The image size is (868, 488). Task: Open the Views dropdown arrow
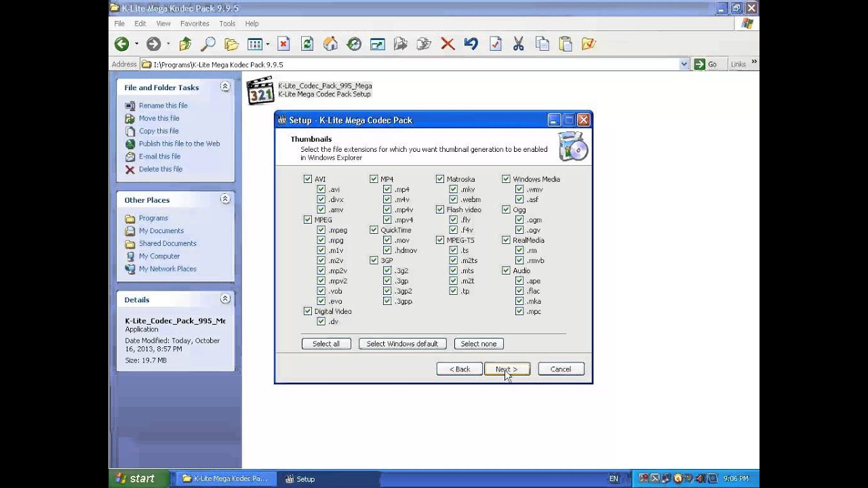[x=268, y=44]
